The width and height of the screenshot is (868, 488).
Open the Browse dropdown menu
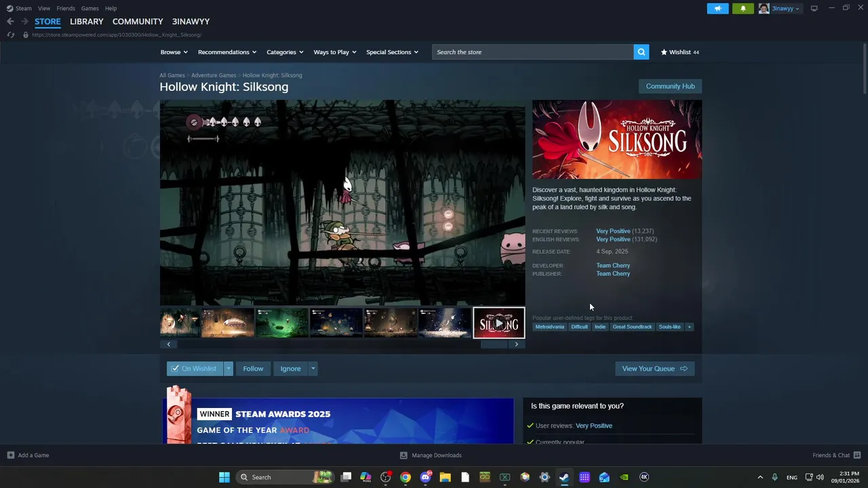coord(174,52)
